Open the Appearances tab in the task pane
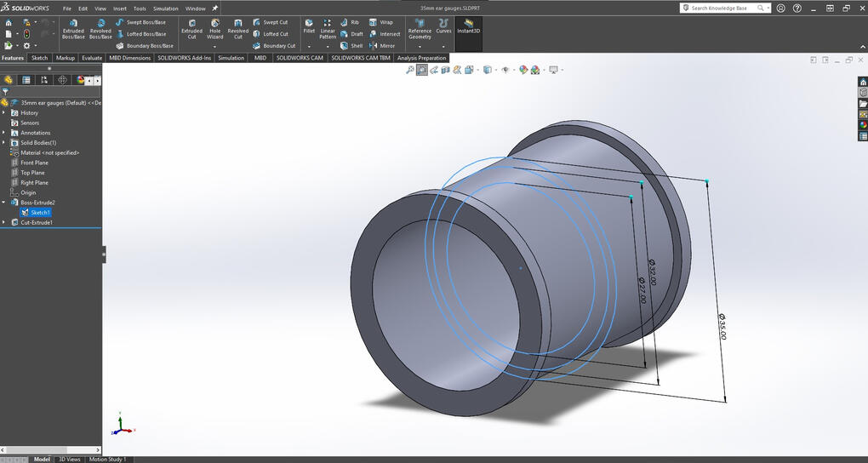Image resolution: width=868 pixels, height=463 pixels. 863,125
